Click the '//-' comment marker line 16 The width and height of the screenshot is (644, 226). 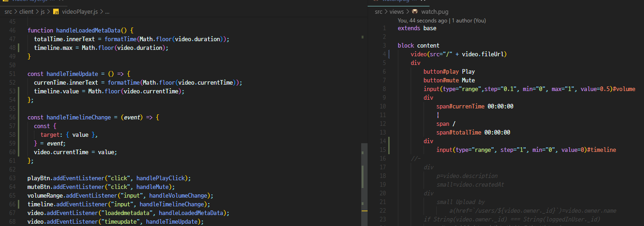pyautogui.click(x=415, y=158)
